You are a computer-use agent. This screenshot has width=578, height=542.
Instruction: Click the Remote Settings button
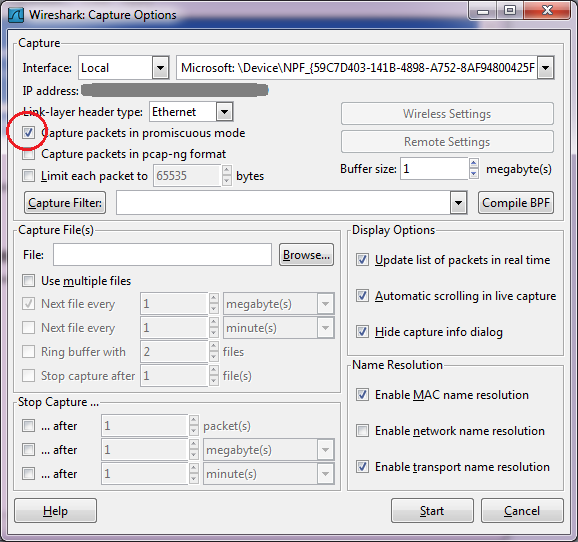click(x=447, y=142)
